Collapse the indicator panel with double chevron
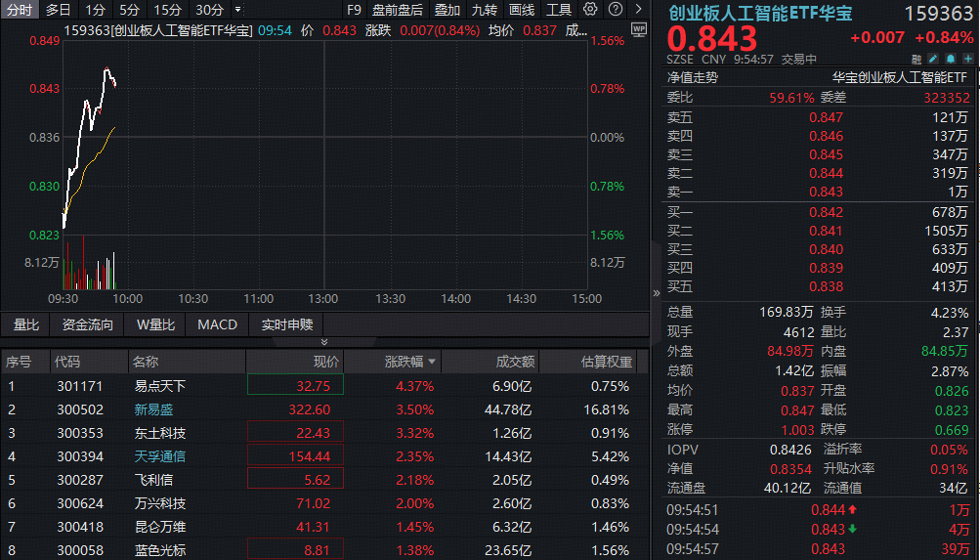This screenshot has height=560, width=980. click(324, 342)
